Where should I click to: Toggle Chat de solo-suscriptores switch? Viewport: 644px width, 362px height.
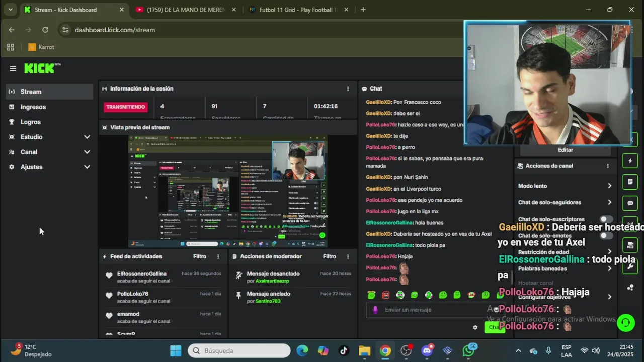pos(606,219)
